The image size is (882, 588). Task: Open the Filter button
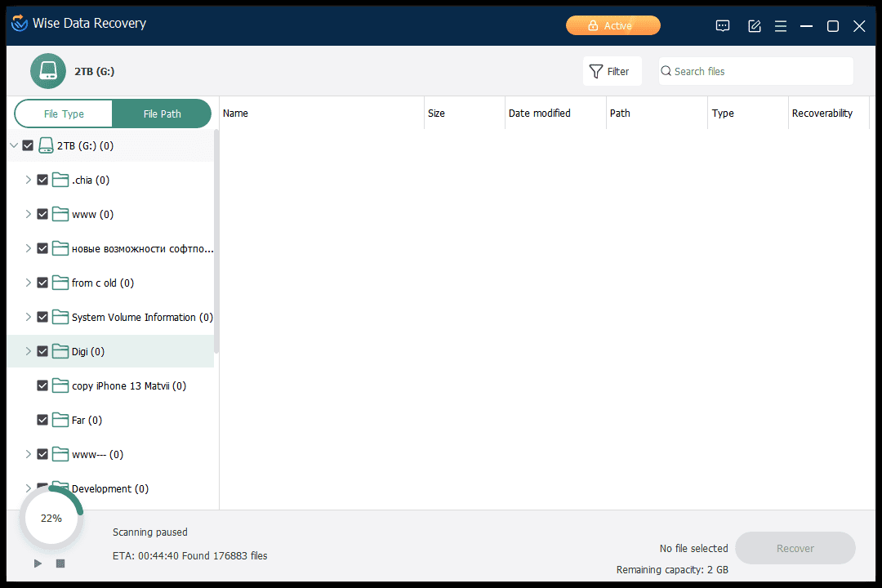pyautogui.click(x=612, y=72)
